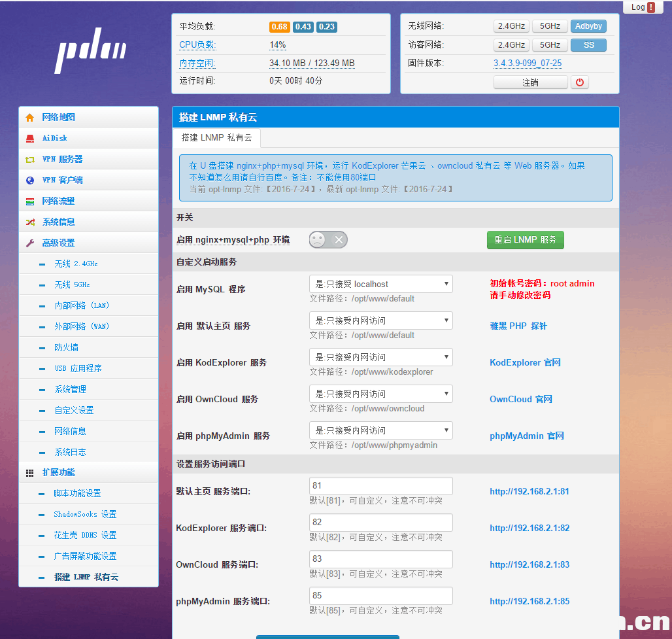Click the green 重启 LNMP 服务 button
The width and height of the screenshot is (672, 639).
point(526,240)
